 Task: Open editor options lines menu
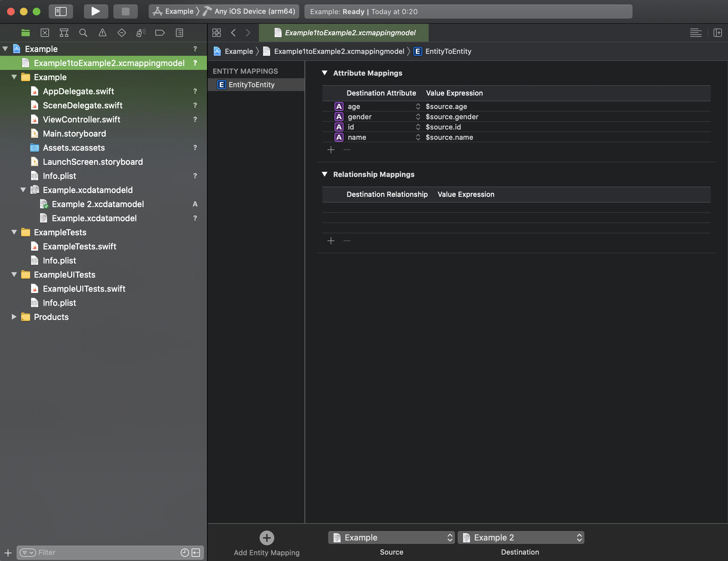(x=696, y=33)
